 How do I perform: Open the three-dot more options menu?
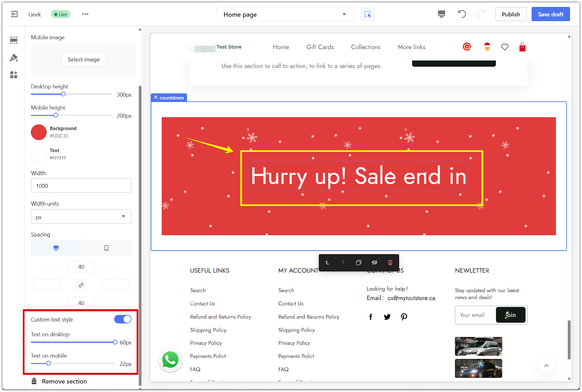point(85,14)
